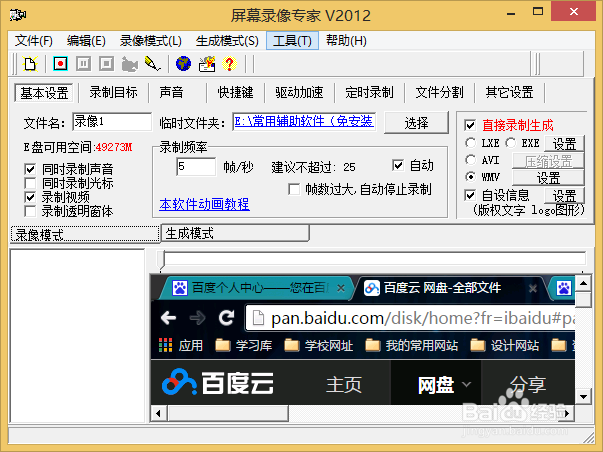The image size is (603, 452).
Task: Switch to the 生成模式 bottom tab
Action: click(235, 233)
